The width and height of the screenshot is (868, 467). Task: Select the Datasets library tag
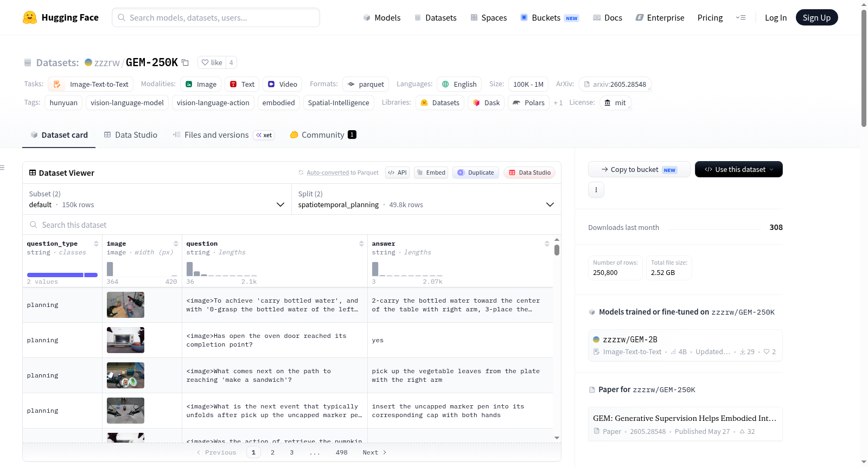pyautogui.click(x=440, y=103)
